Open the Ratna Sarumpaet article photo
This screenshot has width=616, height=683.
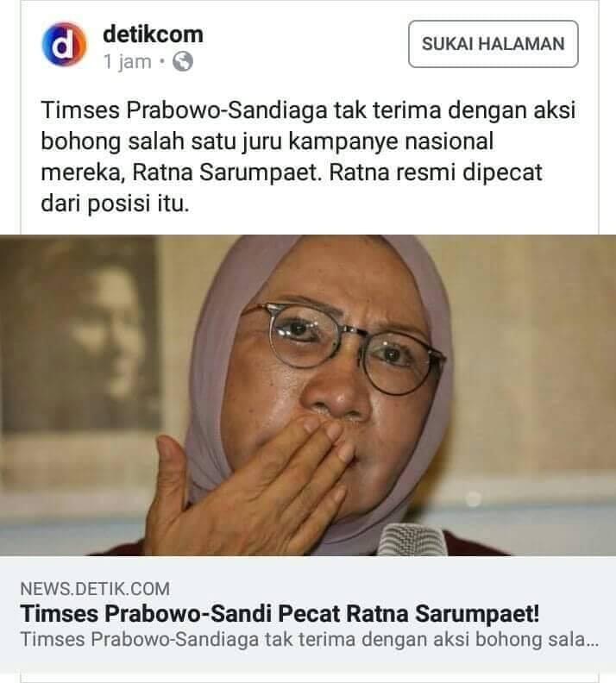point(308,395)
